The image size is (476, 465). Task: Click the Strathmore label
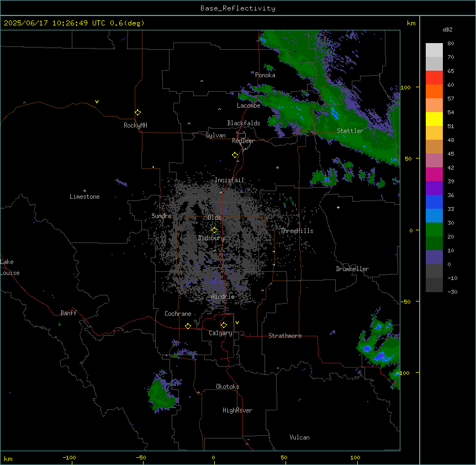point(285,336)
